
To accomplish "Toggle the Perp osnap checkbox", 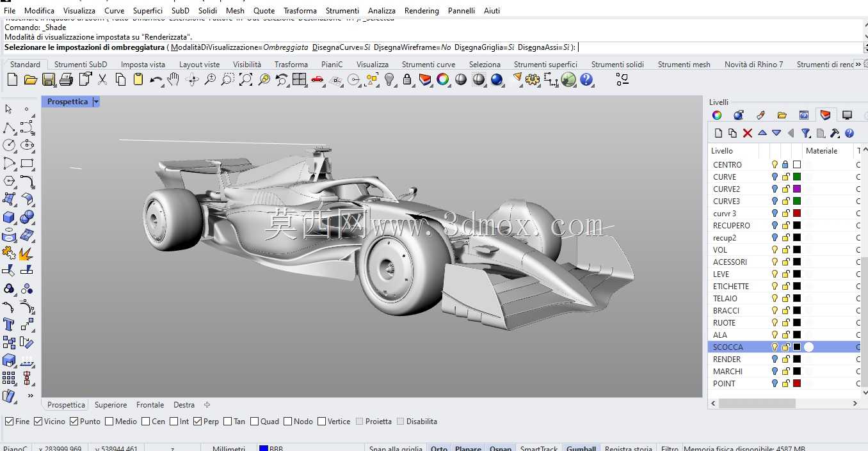I will tap(197, 422).
